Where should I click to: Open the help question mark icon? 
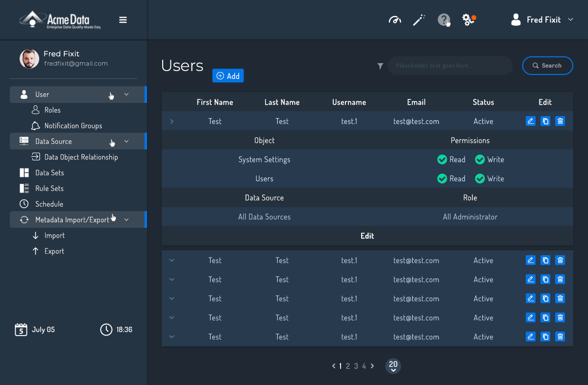pyautogui.click(x=443, y=20)
